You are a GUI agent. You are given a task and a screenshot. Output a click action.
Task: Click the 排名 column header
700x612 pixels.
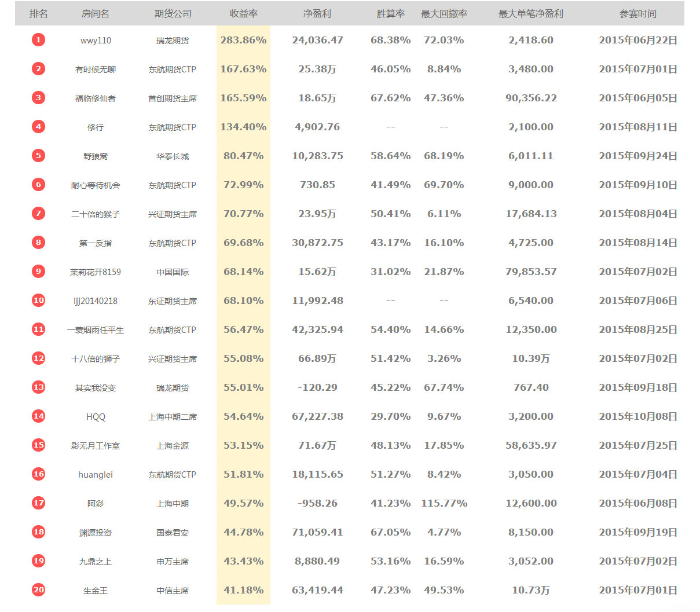38,13
